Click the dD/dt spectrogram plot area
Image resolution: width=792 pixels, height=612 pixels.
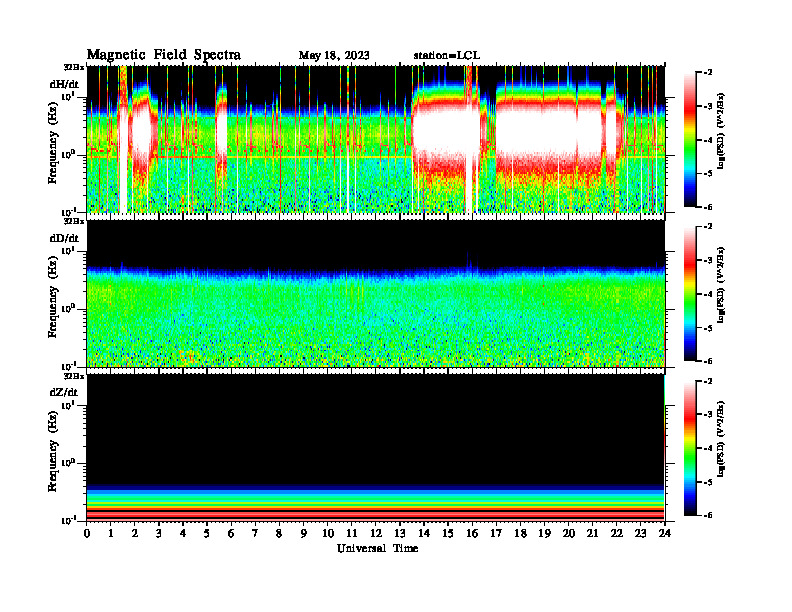pos(376,293)
